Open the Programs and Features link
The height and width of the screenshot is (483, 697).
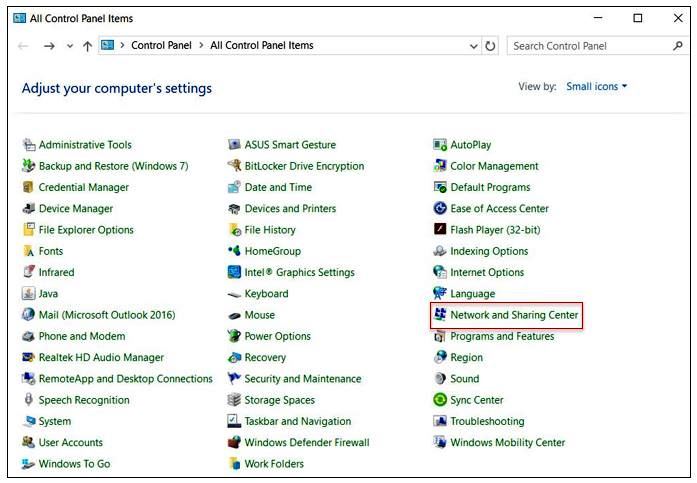click(x=502, y=336)
